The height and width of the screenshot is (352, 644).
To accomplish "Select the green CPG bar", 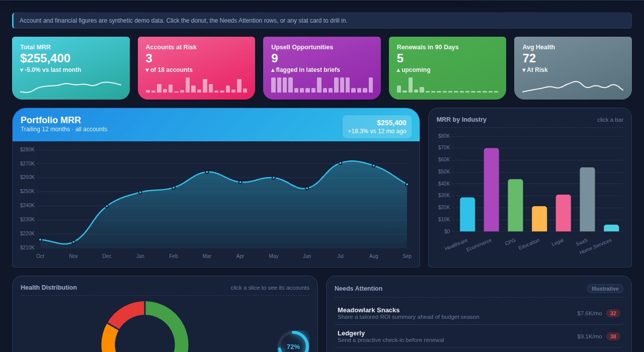I will [515, 206].
